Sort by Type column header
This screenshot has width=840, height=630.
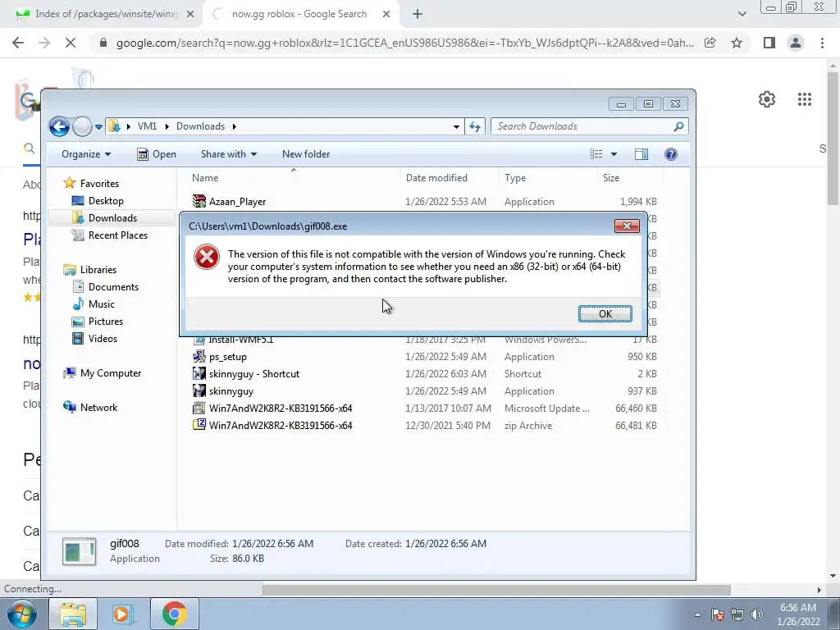click(x=548, y=178)
